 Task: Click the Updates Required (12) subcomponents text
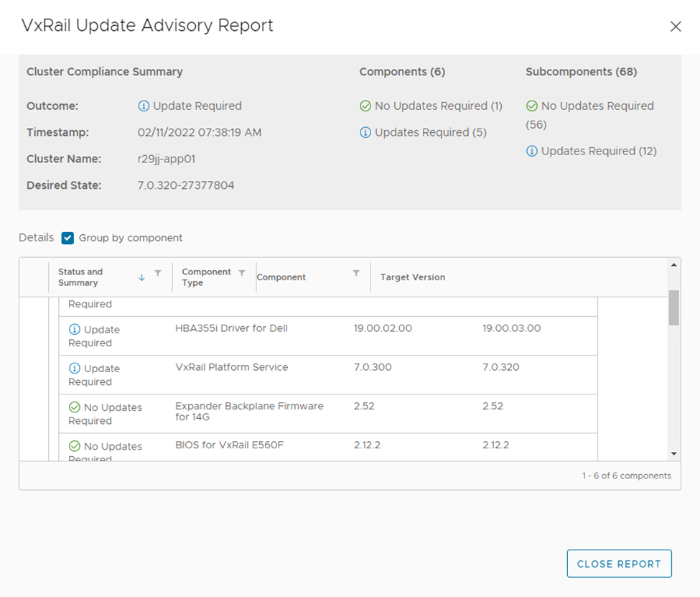(x=599, y=151)
